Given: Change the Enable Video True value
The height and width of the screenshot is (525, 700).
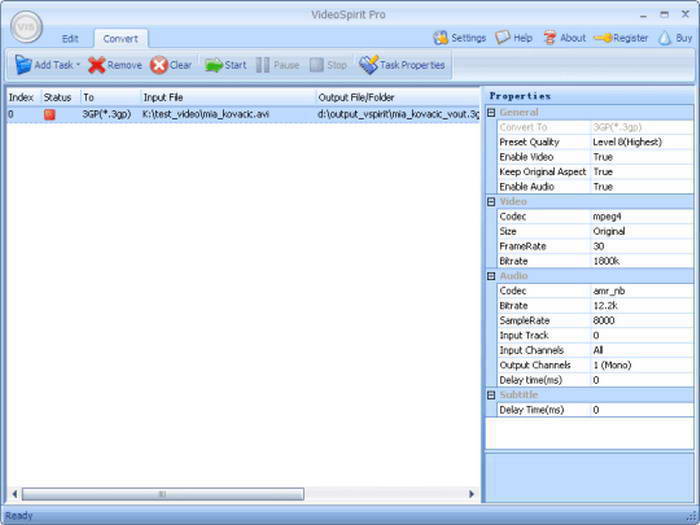Looking at the screenshot, I should point(642,157).
